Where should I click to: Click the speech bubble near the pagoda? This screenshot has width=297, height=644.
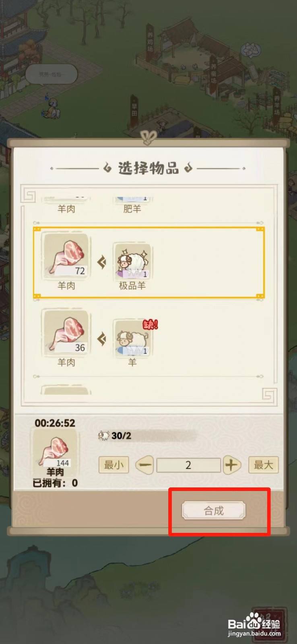click(x=51, y=74)
